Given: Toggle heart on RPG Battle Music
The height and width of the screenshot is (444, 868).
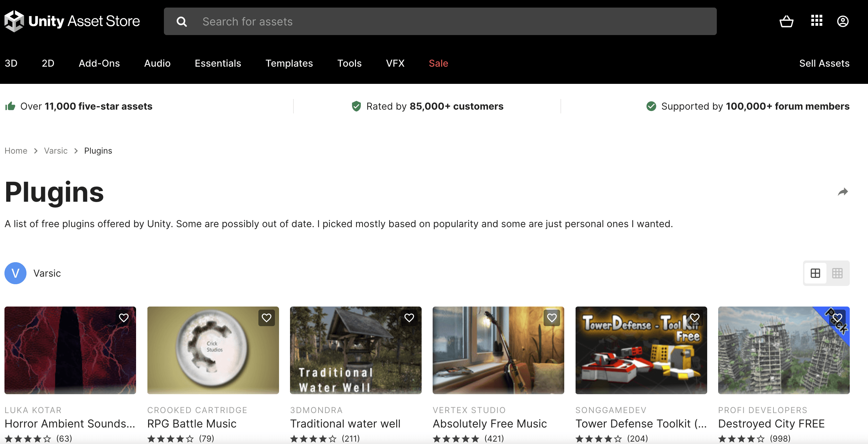Looking at the screenshot, I should (266, 318).
